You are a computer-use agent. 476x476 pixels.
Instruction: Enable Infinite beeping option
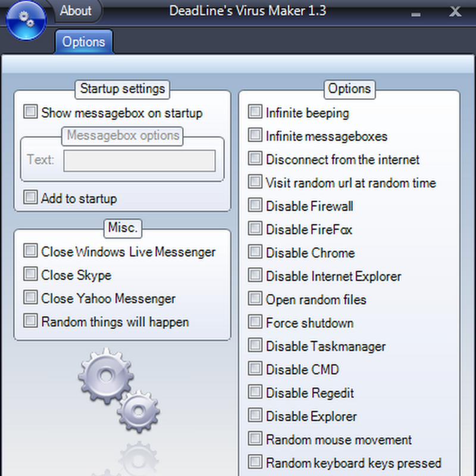(x=255, y=111)
